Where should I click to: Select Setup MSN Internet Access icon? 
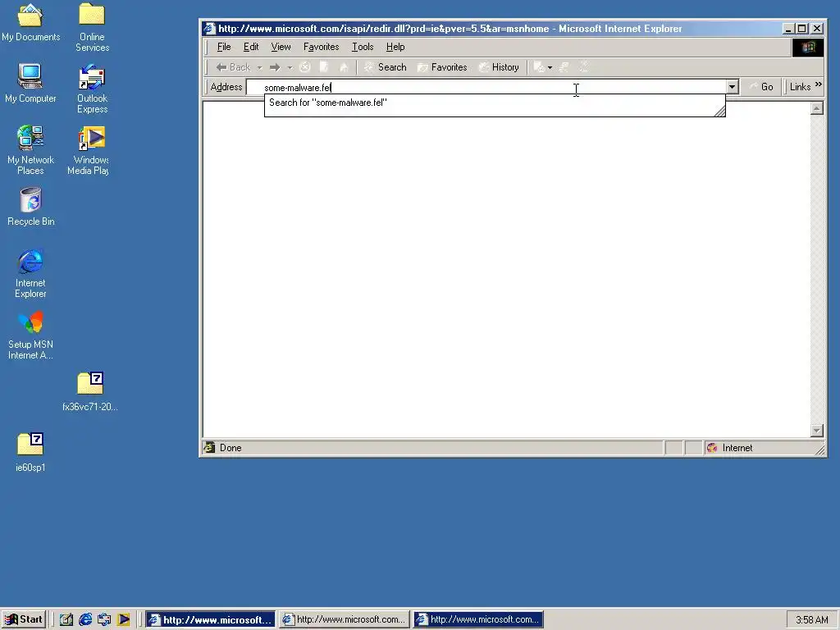pos(30,336)
